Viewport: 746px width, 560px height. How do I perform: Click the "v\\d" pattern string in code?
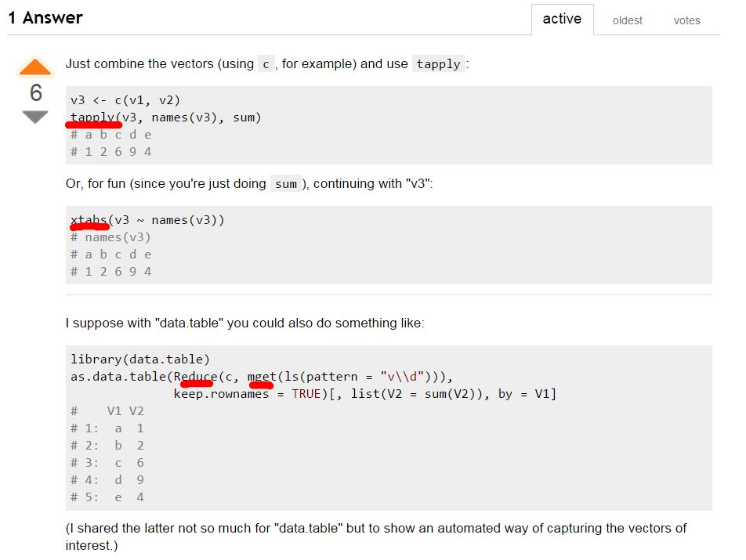point(406,376)
